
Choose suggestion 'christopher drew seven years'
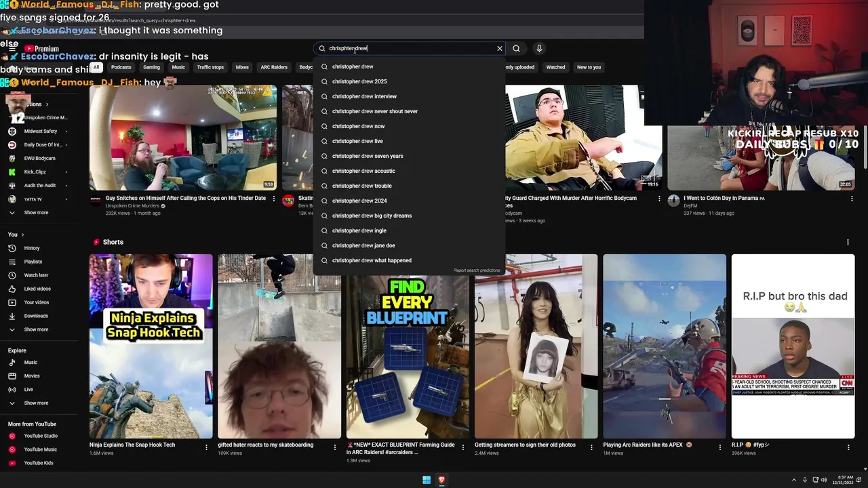coord(409,156)
